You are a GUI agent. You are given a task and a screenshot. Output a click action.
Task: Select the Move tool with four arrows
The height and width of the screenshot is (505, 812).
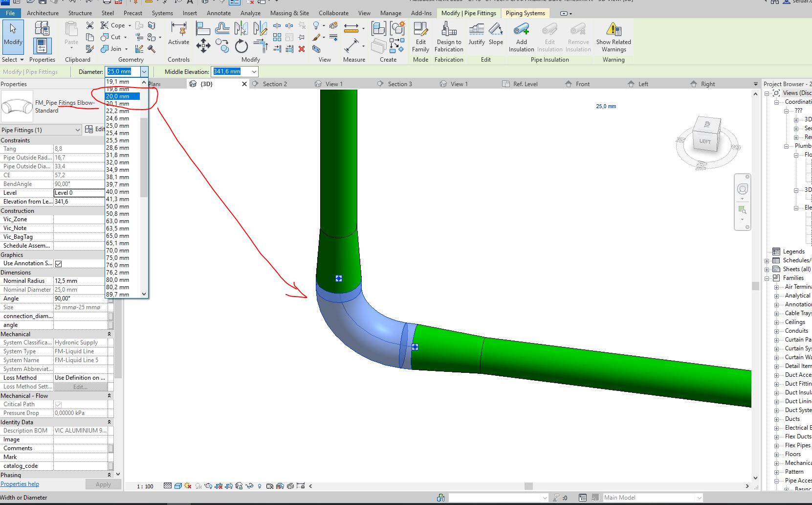(x=203, y=46)
